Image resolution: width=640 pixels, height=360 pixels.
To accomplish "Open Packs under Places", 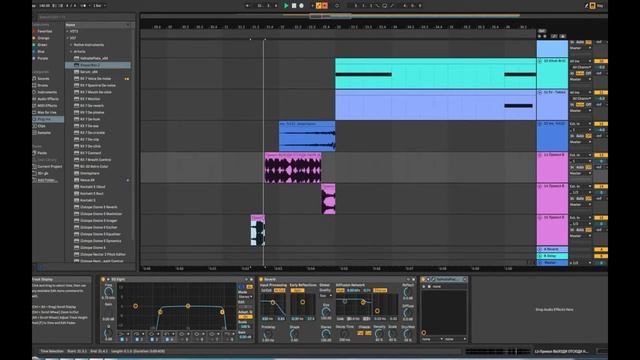I will coord(42,153).
